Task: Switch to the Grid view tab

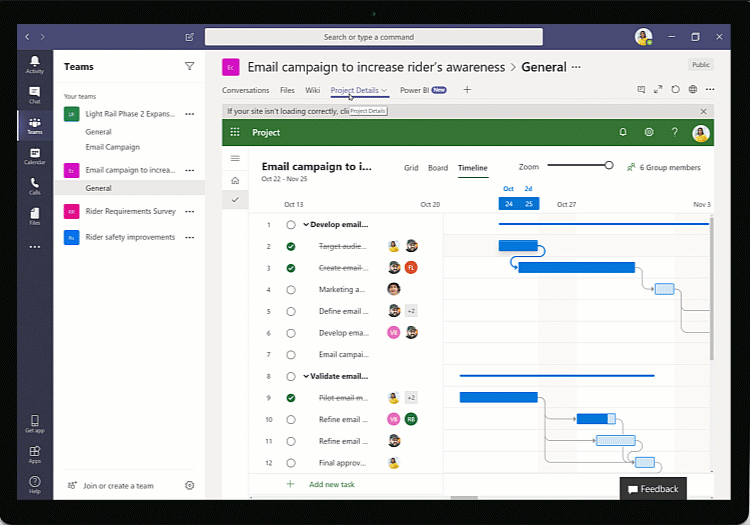Action: 411,168
